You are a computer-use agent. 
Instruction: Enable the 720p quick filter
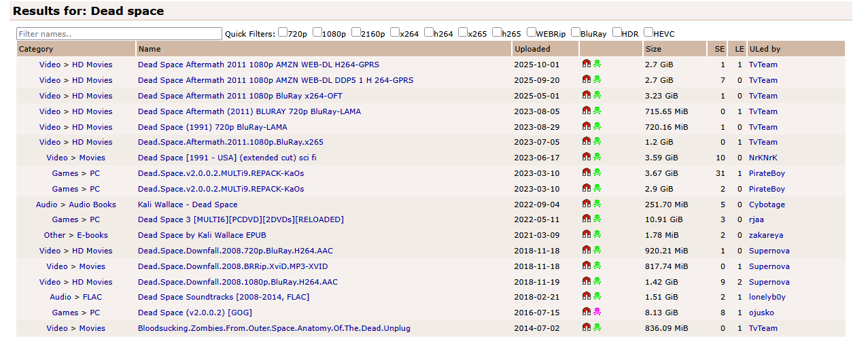[283, 32]
